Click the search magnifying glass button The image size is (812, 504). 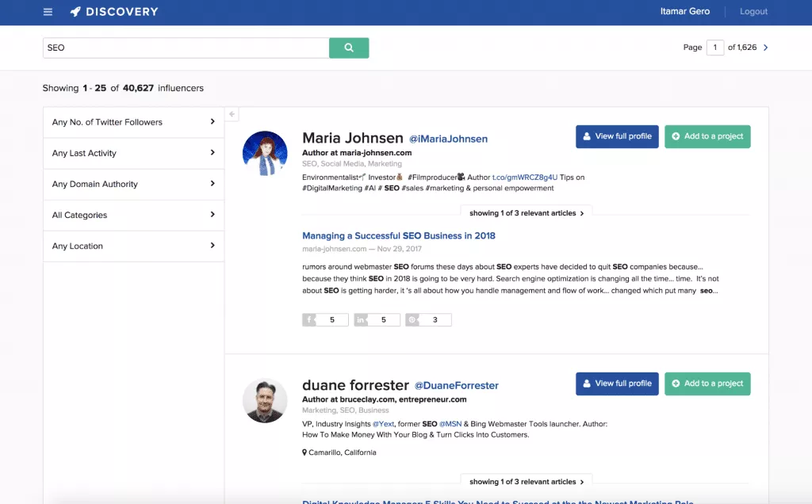pos(349,48)
